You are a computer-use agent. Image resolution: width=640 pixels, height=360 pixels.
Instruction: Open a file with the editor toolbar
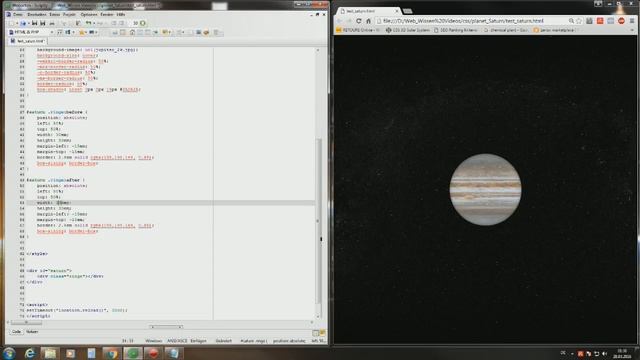coord(23,23)
